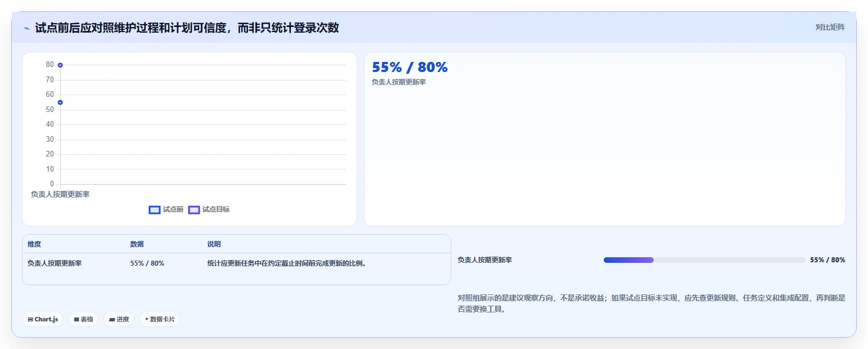The width and height of the screenshot is (868, 349).
Task: Click the 维度 column header
Action: 34,244
